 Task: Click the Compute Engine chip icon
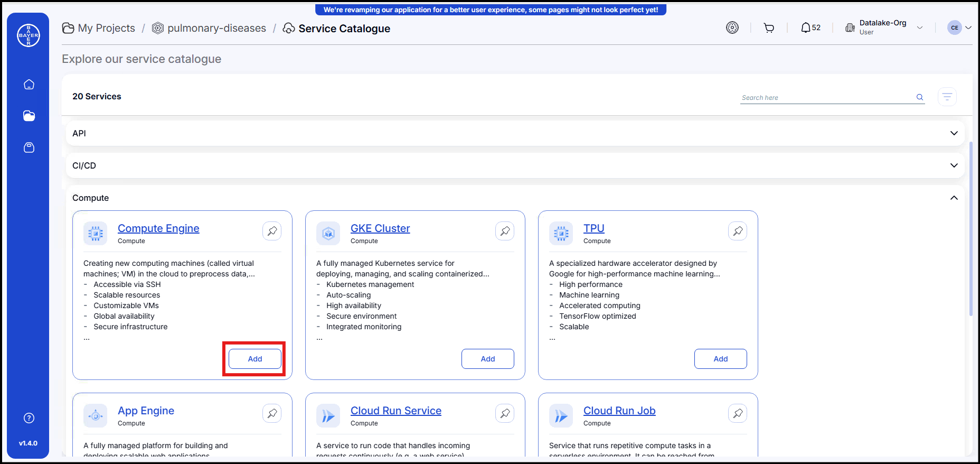click(96, 234)
